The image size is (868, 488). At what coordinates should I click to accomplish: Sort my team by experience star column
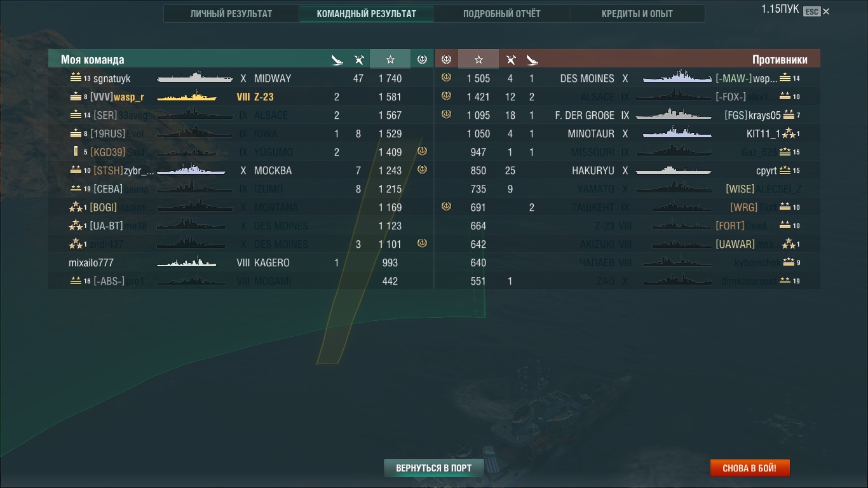click(390, 59)
